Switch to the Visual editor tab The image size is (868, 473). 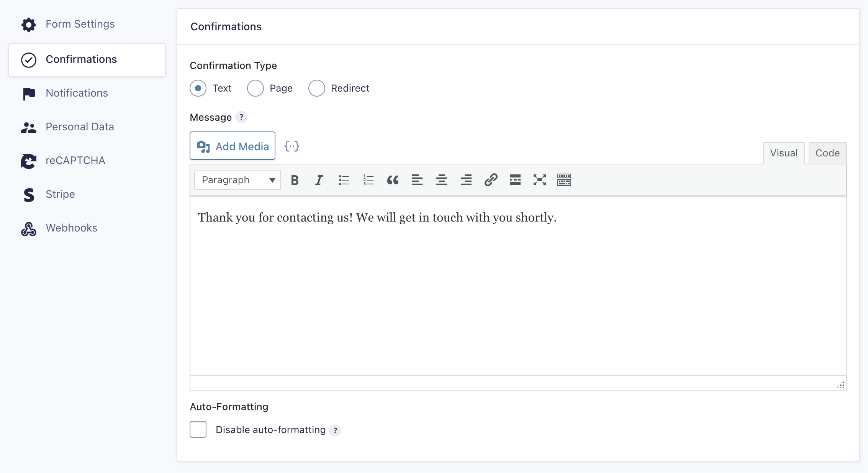(784, 153)
